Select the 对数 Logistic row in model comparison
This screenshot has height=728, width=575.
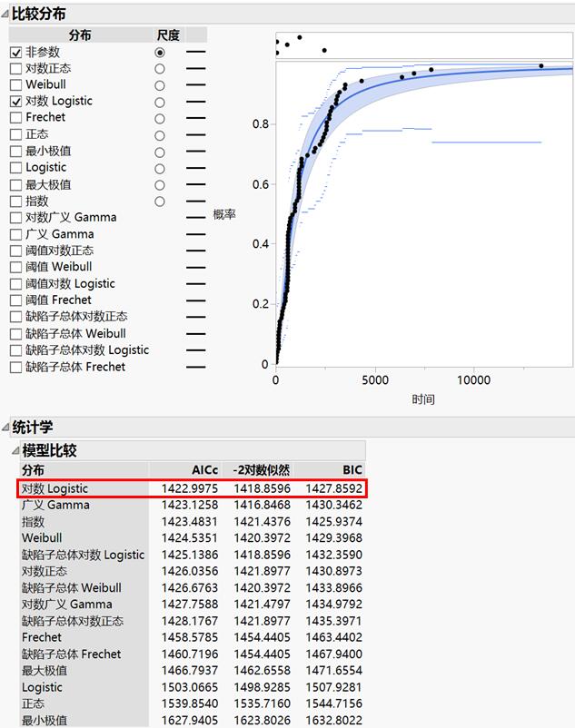[x=192, y=488]
